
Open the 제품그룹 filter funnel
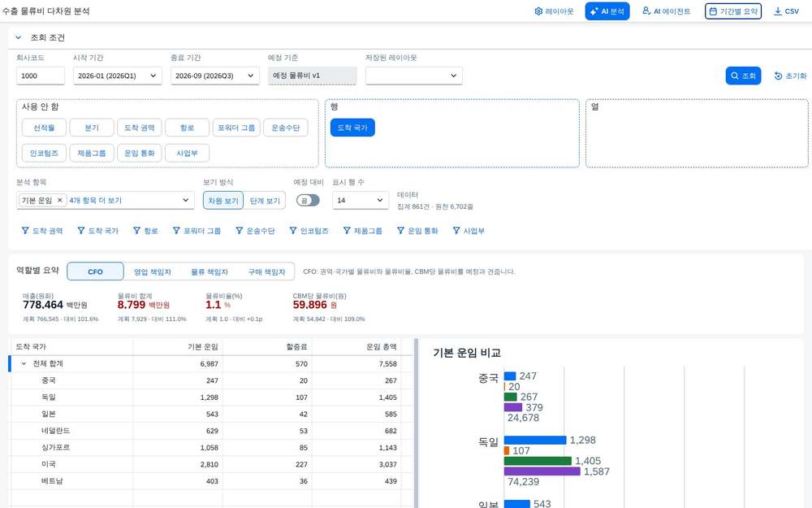tap(362, 231)
